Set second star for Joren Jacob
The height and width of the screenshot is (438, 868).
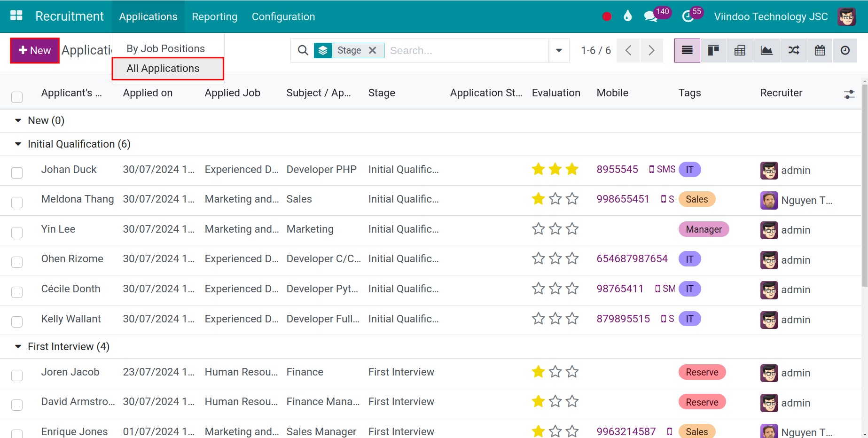tap(555, 372)
